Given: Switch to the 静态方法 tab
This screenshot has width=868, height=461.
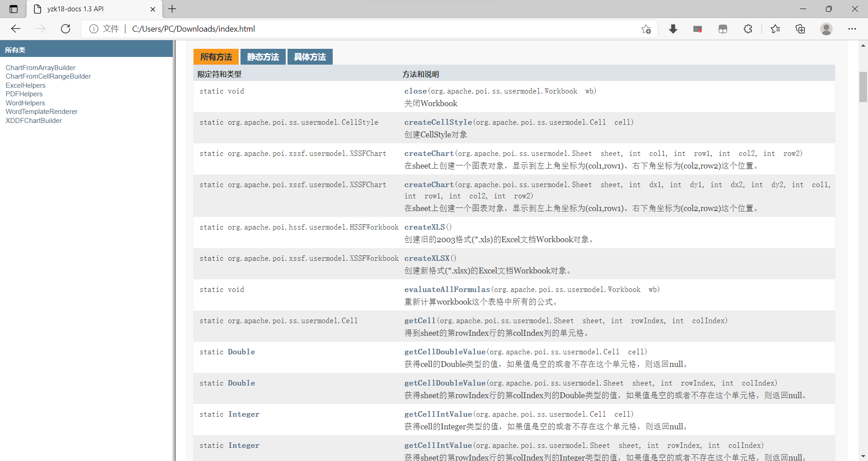Looking at the screenshot, I should click(263, 57).
